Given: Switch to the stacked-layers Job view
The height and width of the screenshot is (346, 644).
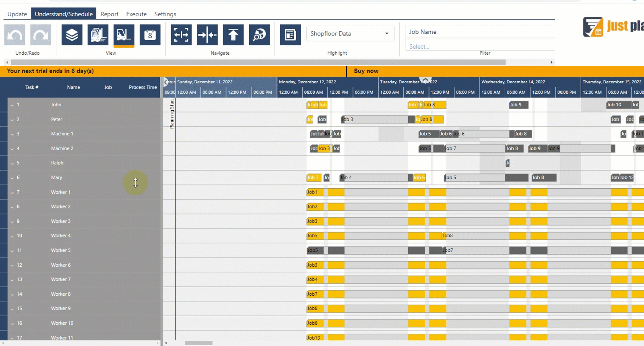Looking at the screenshot, I should point(72,35).
